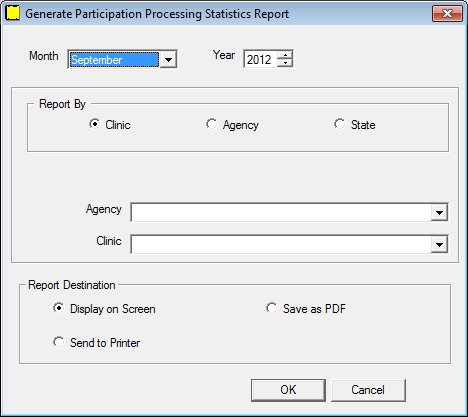The image size is (468, 417).
Task: Click the September month field
Action: (114, 60)
